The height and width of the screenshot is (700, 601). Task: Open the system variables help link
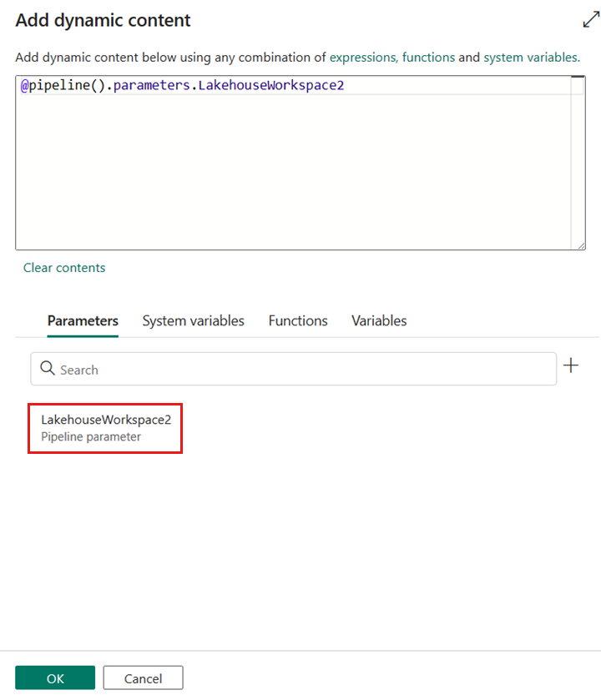pos(532,58)
